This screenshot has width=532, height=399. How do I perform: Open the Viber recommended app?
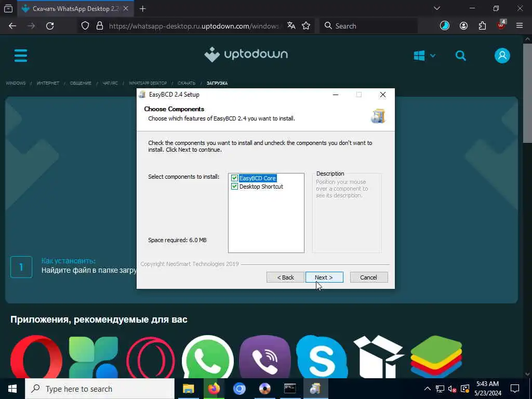[x=265, y=357]
